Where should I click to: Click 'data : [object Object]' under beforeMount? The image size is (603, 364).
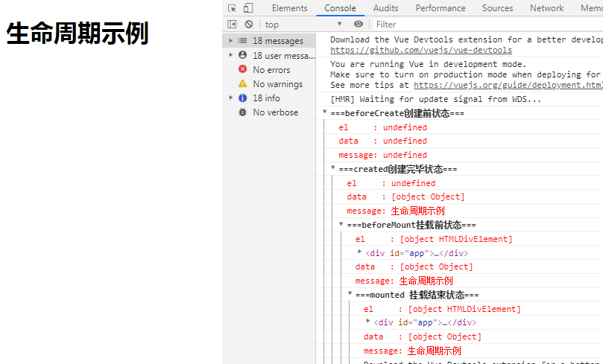point(414,266)
